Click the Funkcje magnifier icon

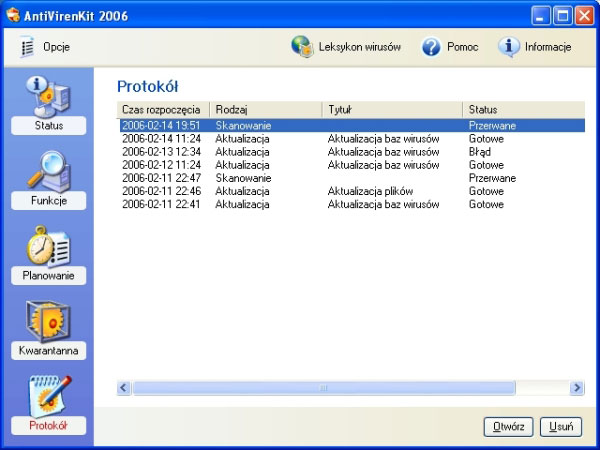49,171
